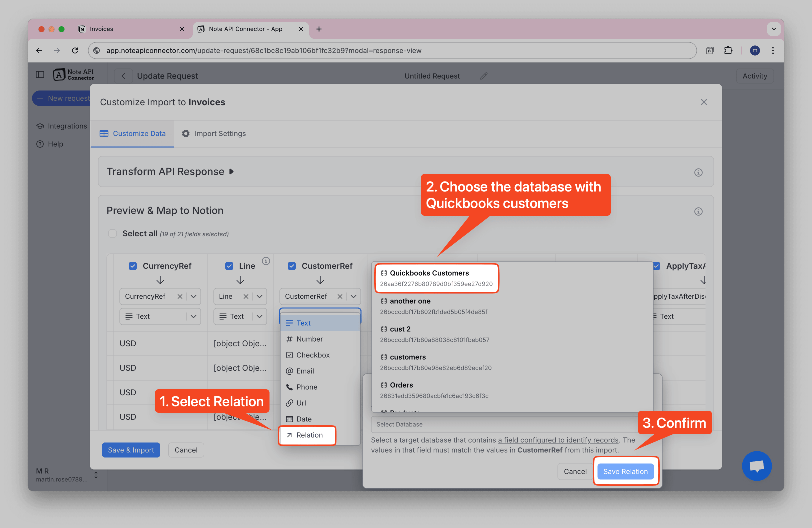Viewport: 812px width, 528px height.
Task: Choose Text type from the list
Action: pos(320,323)
